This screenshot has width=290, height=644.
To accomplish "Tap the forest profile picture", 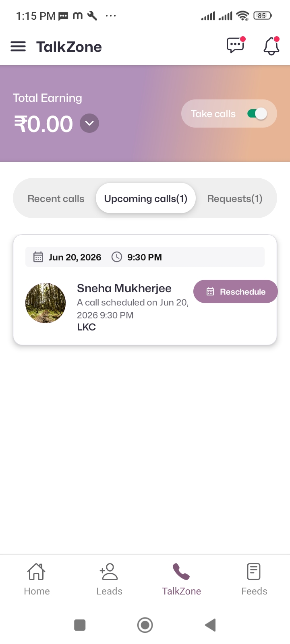I will tap(46, 303).
